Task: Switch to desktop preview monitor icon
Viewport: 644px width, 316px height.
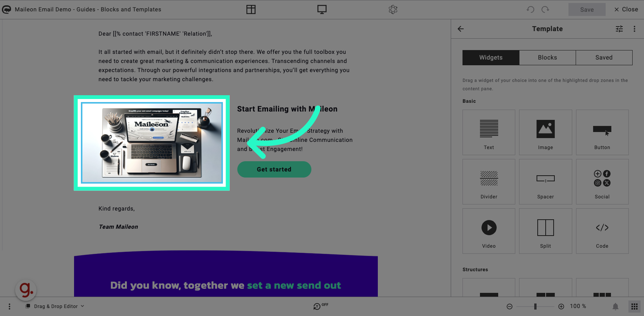Action: click(x=322, y=9)
